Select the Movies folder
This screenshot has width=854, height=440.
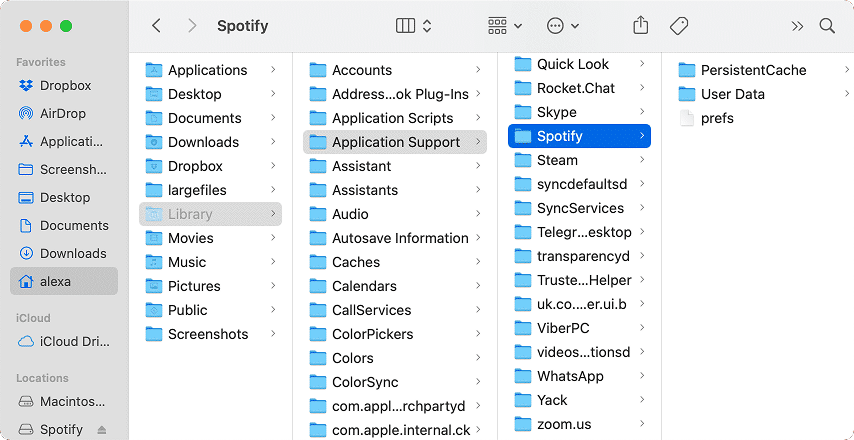click(x=210, y=238)
